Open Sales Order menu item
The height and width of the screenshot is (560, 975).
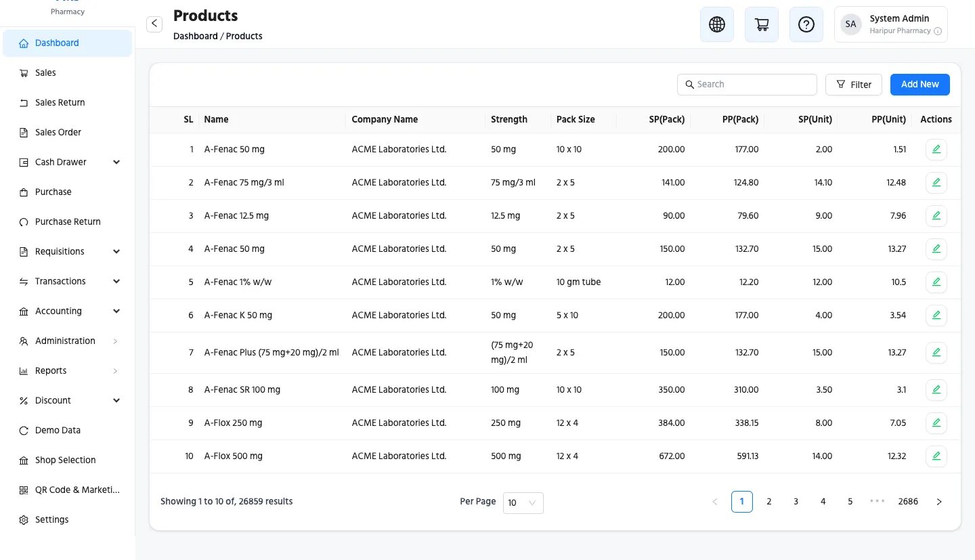coord(67,133)
